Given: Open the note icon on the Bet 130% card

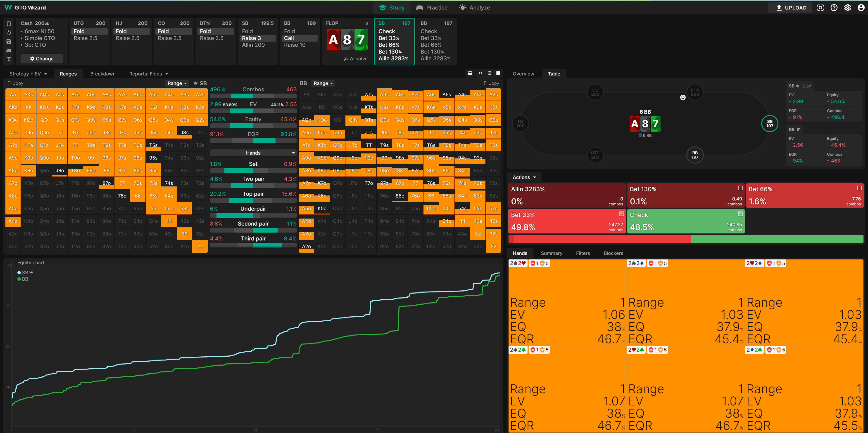Looking at the screenshot, I should [740, 188].
